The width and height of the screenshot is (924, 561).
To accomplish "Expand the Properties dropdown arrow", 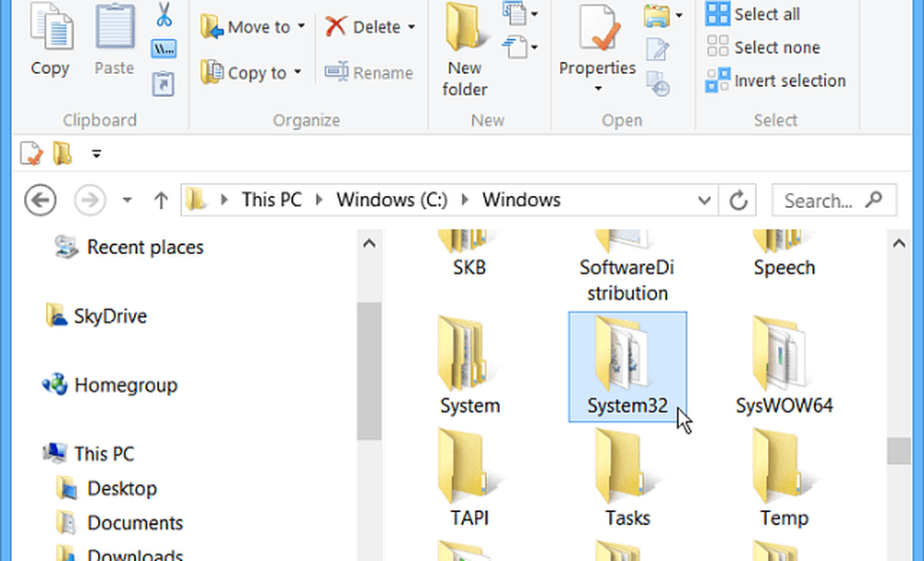I will tap(598, 89).
